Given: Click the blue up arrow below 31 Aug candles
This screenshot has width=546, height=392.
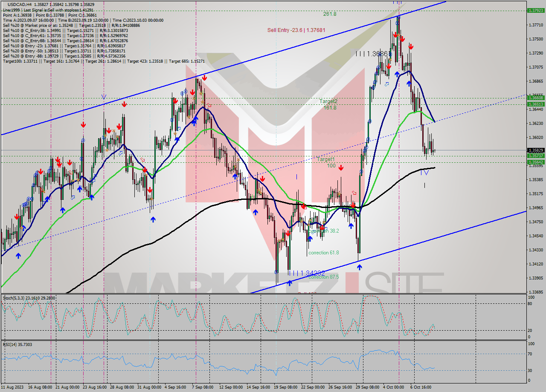Looking at the screenshot, I should pyautogui.click(x=152, y=219).
